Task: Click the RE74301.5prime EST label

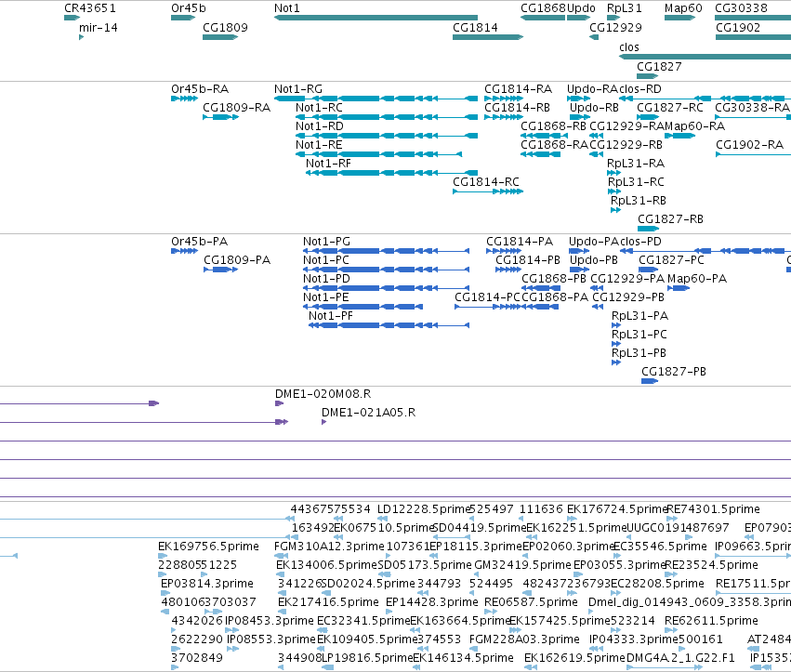Action: click(713, 509)
